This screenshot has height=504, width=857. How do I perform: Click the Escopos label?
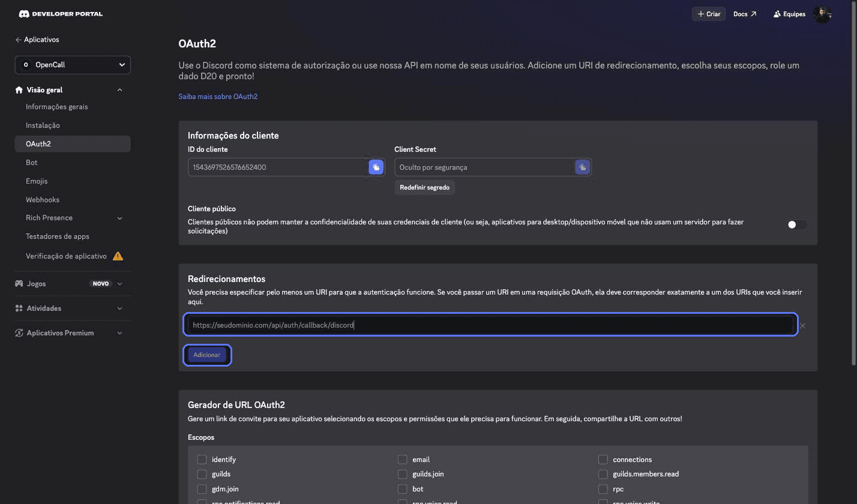201,437
